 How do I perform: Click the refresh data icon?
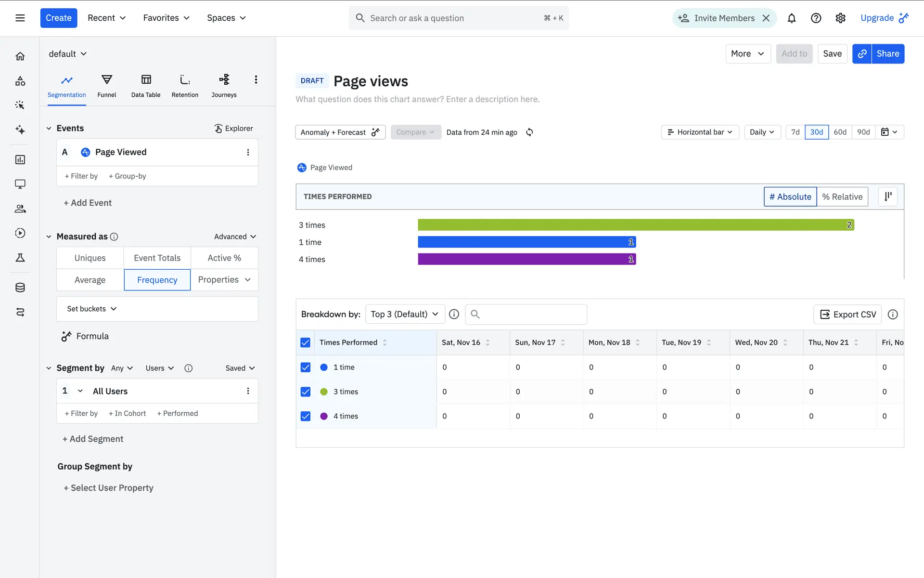pos(529,132)
